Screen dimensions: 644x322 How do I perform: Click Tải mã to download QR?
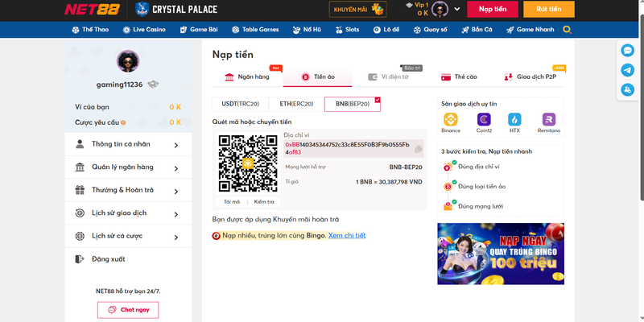(232, 202)
